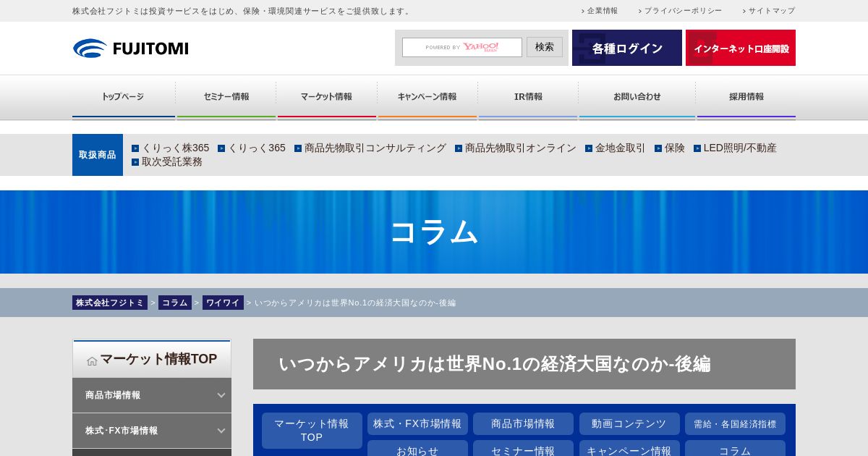Open the 保険 product link
The width and height of the screenshot is (868, 456).
click(670, 148)
